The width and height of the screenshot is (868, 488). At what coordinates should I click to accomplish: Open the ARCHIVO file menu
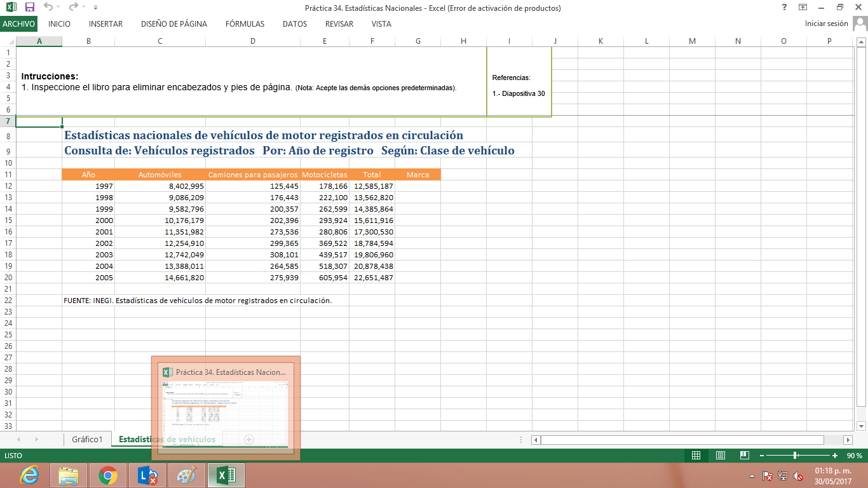tap(18, 24)
